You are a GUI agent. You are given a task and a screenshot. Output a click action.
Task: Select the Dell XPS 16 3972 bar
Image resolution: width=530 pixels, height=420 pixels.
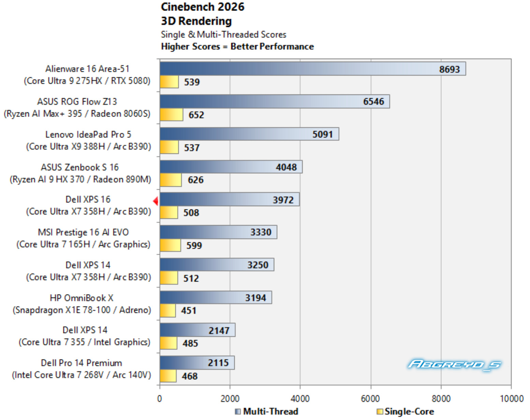click(x=230, y=199)
